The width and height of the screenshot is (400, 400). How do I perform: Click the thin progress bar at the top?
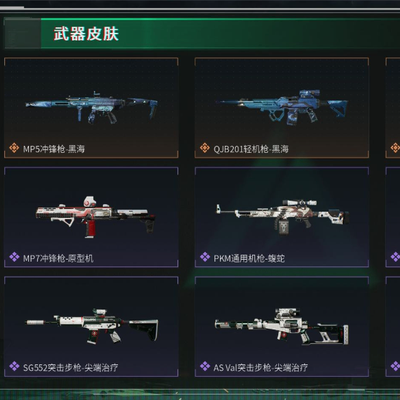click(x=200, y=7)
